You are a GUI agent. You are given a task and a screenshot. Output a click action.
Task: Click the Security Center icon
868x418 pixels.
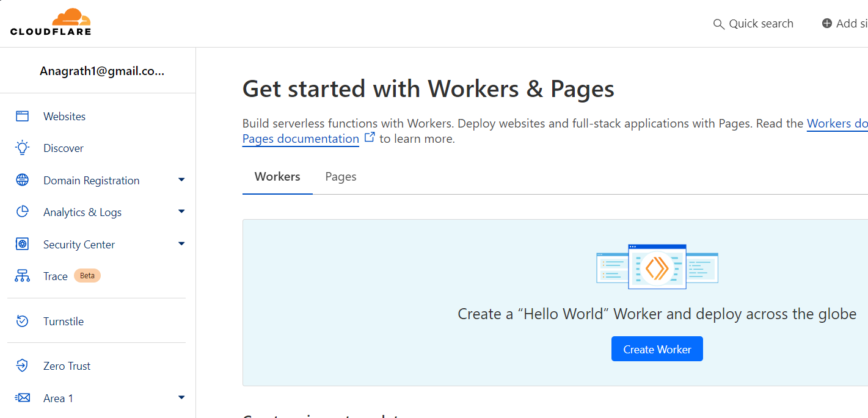pyautogui.click(x=23, y=244)
